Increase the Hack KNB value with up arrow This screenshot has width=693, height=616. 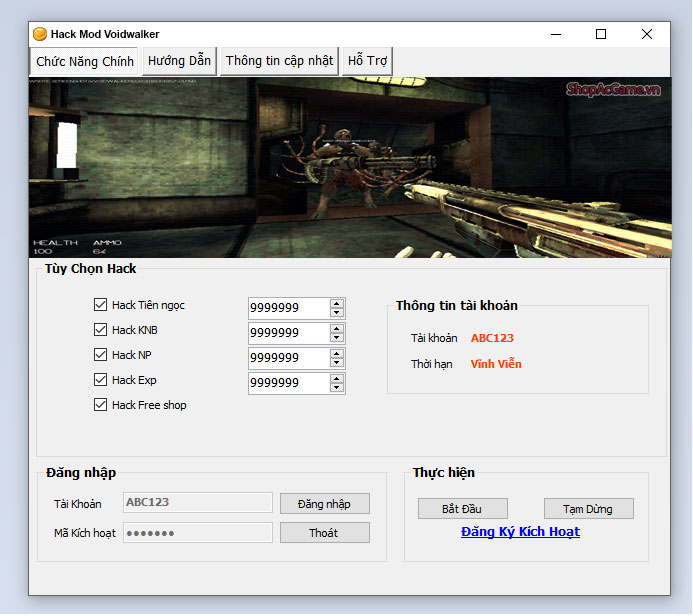337,329
